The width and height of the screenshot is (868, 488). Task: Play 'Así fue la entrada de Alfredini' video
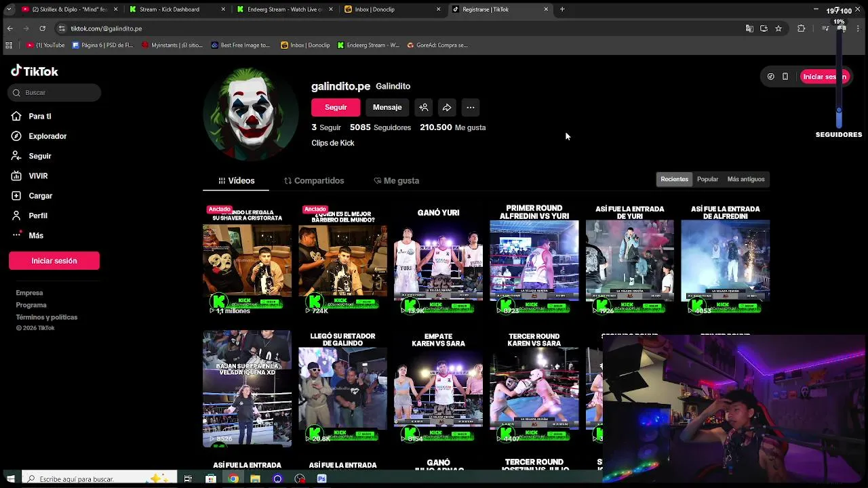[726, 260]
